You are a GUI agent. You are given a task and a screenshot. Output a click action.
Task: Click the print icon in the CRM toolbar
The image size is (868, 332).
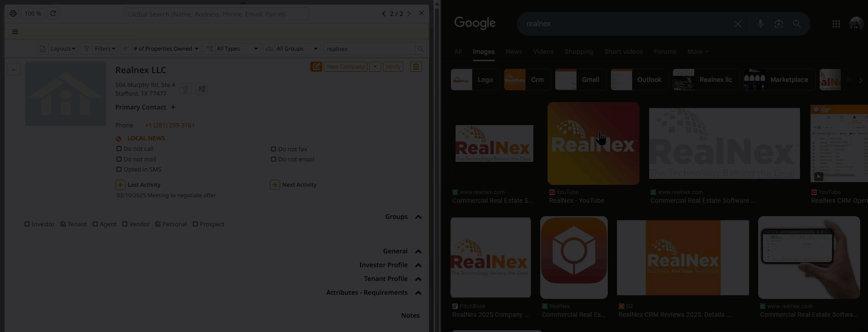coord(13,13)
